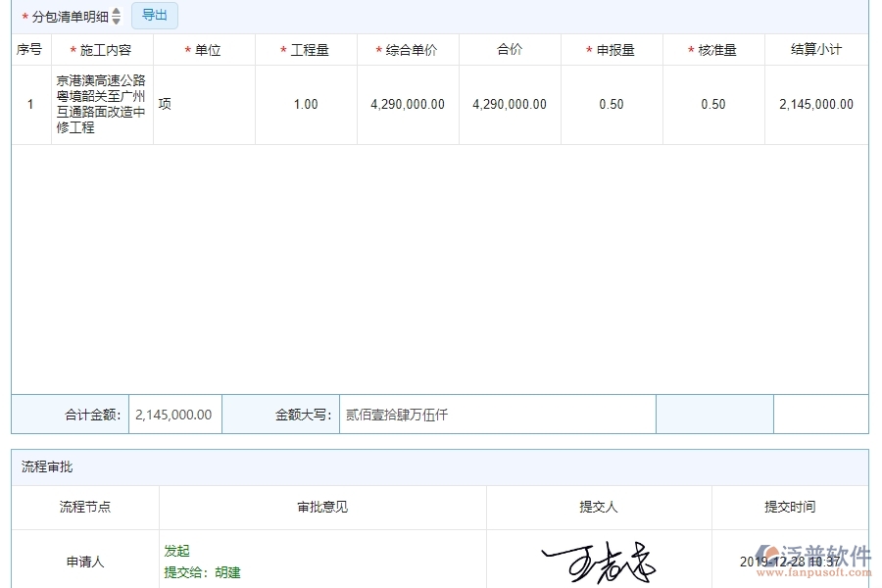
Task: Click the 导出 export button
Action: pos(154,15)
